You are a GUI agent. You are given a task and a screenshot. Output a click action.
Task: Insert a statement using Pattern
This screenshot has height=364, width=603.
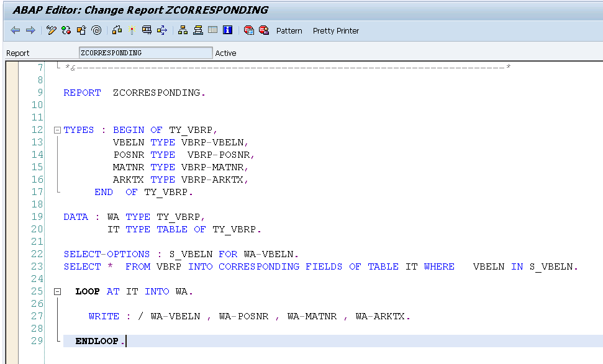tap(289, 30)
